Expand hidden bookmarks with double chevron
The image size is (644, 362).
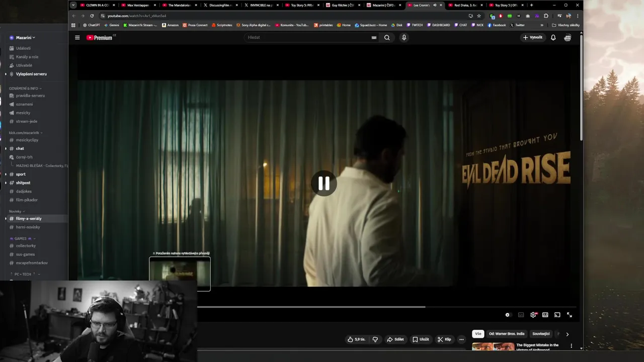coord(542,25)
